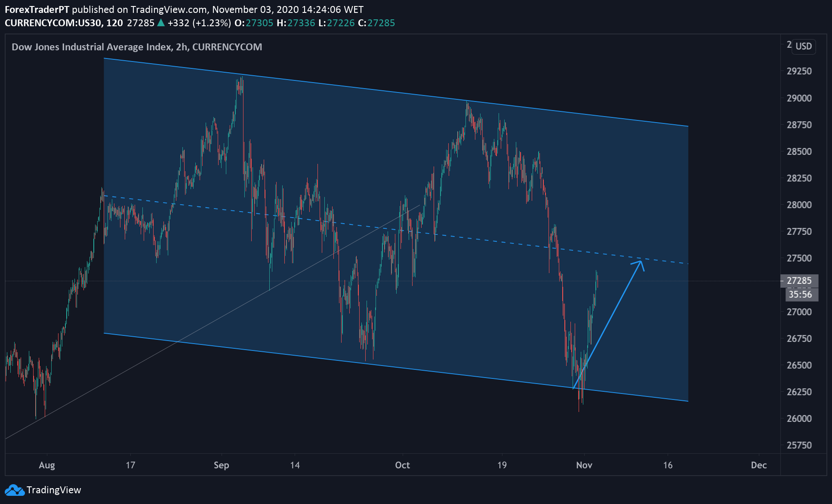Click the 26250 price axis label

[x=799, y=392]
